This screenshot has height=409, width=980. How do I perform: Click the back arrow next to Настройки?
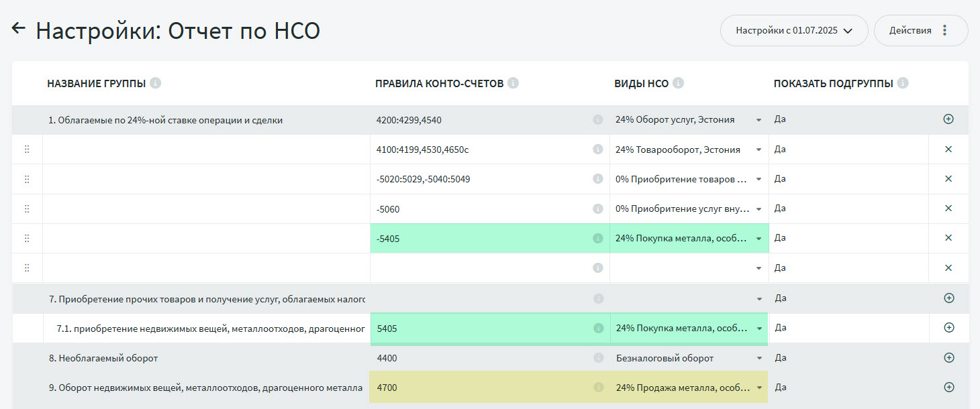18,29
